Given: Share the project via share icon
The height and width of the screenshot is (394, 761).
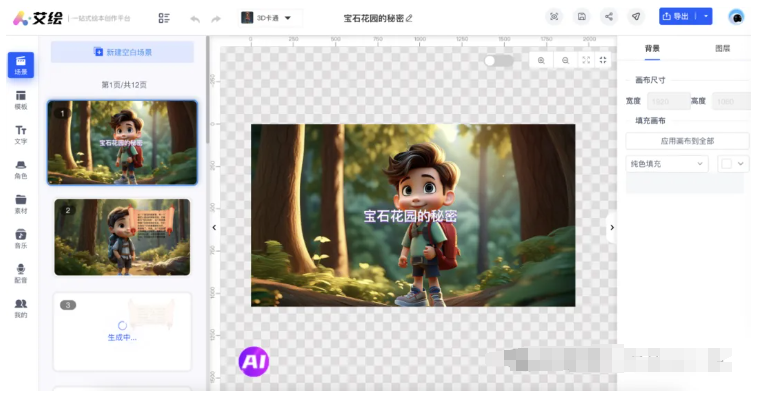Looking at the screenshot, I should 609,17.
